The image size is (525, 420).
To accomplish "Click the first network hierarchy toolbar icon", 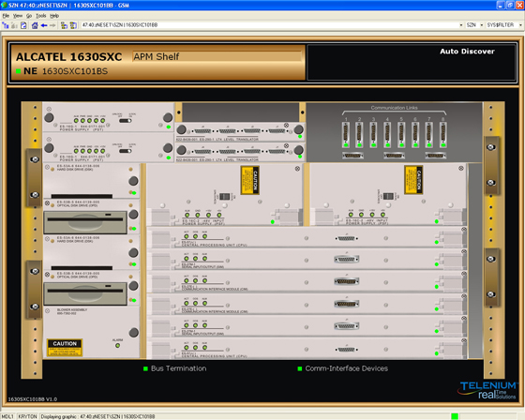I will coord(64,25).
